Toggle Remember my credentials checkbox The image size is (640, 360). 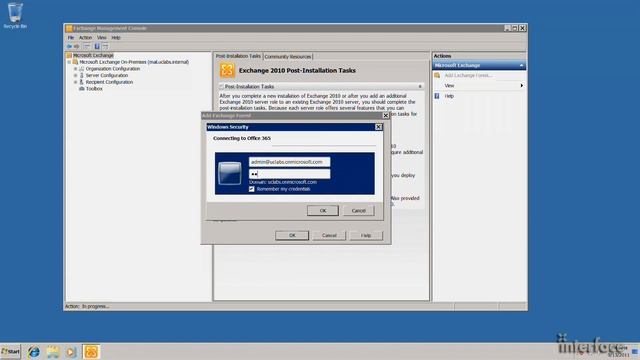[252, 189]
